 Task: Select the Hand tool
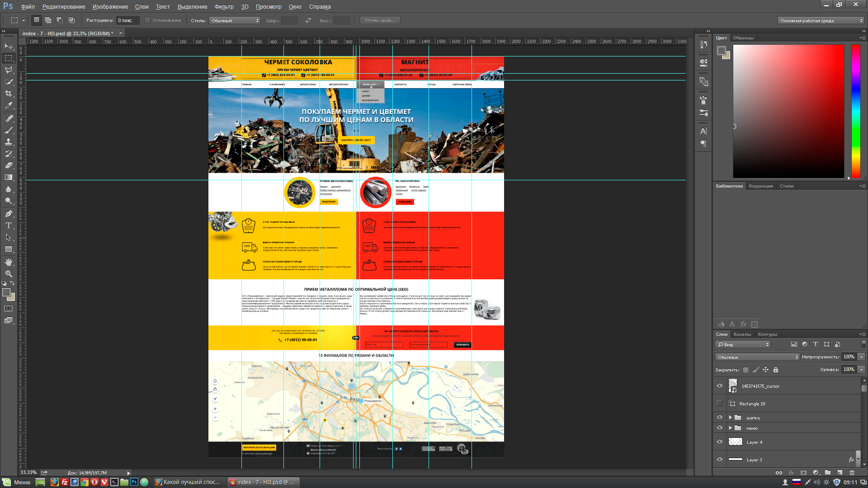pos(9,262)
